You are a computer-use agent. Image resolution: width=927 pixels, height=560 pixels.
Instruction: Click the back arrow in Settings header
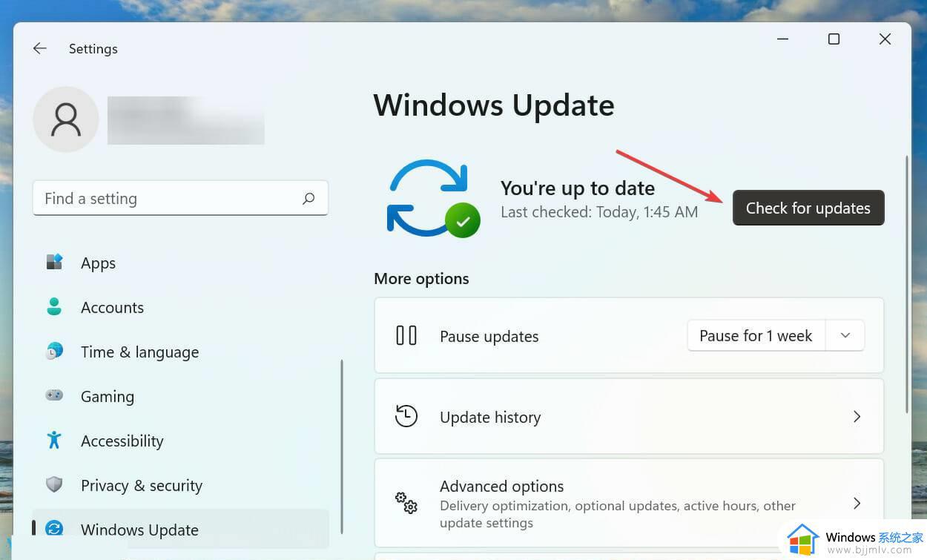point(39,48)
